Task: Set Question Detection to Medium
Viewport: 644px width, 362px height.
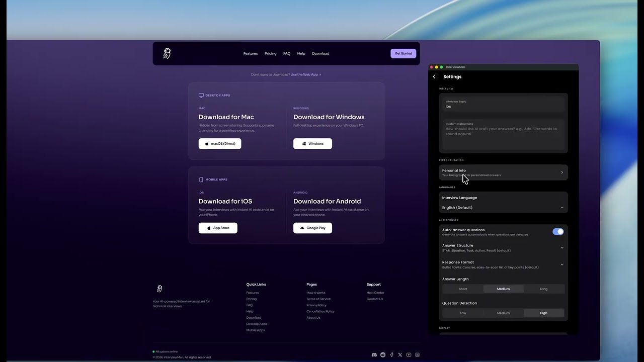Action: click(503, 313)
